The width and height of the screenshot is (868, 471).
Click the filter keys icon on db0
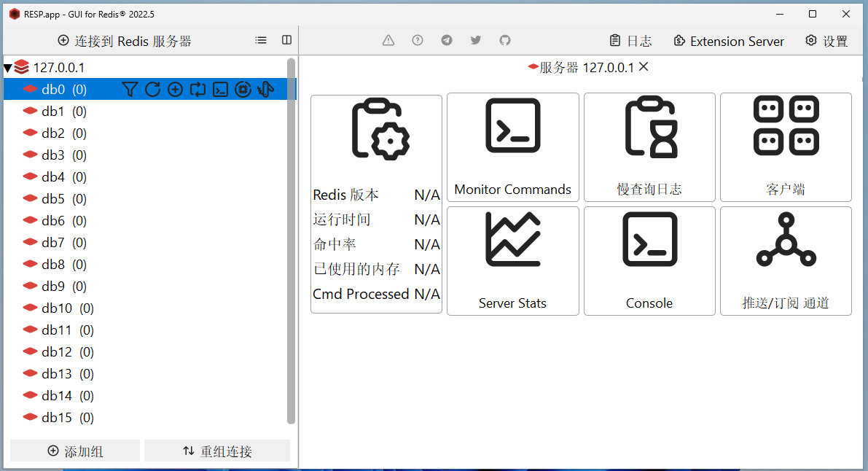[130, 90]
